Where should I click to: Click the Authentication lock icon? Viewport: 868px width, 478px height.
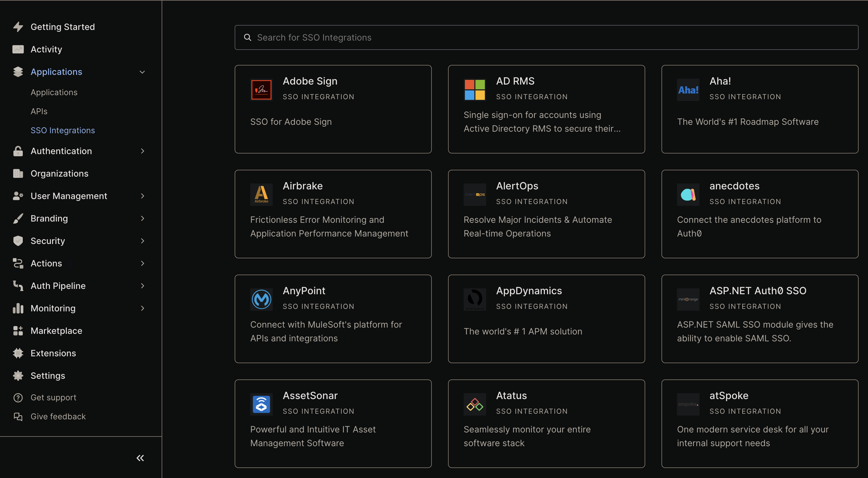18,151
